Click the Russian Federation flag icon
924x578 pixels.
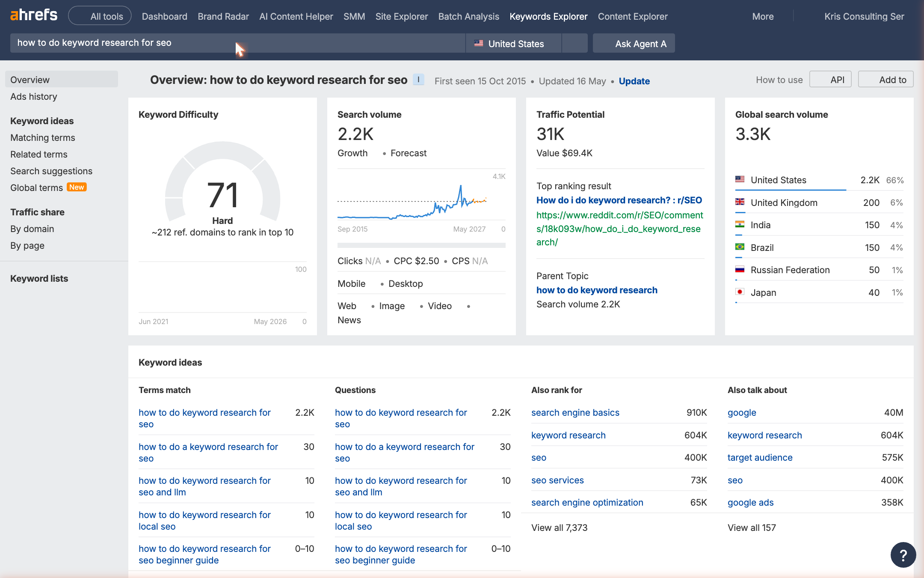740,269
